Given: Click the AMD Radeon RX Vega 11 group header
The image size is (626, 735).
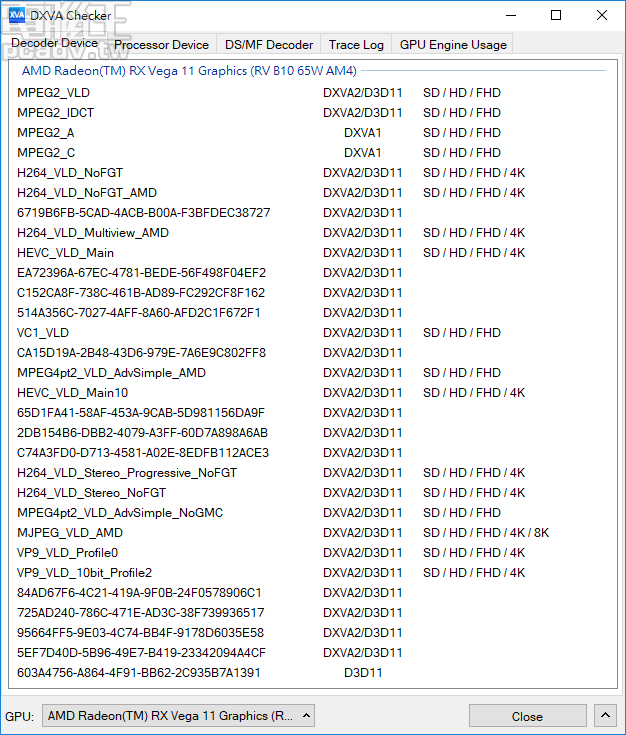Looking at the screenshot, I should [x=189, y=71].
